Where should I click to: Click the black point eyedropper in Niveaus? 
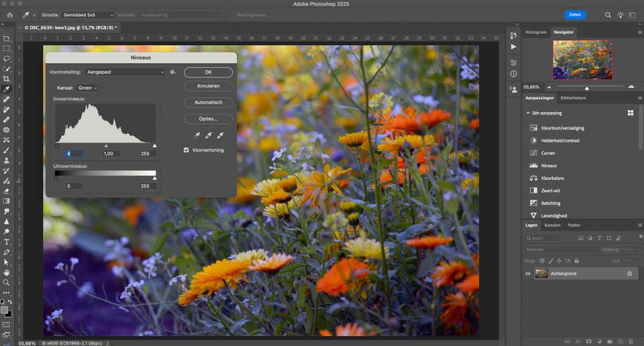tap(197, 135)
